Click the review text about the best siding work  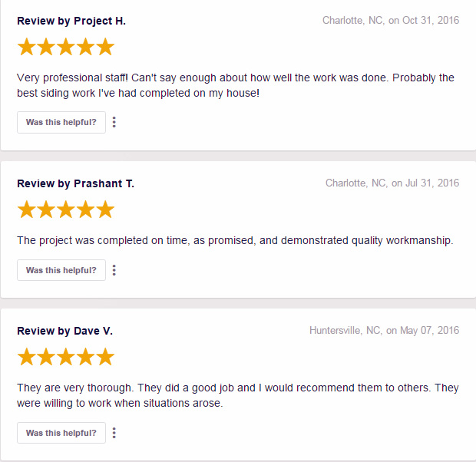click(x=236, y=85)
